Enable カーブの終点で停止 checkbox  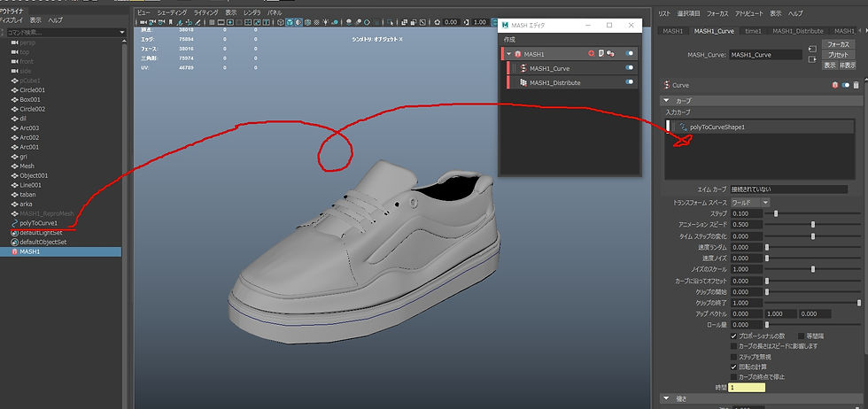click(x=734, y=377)
